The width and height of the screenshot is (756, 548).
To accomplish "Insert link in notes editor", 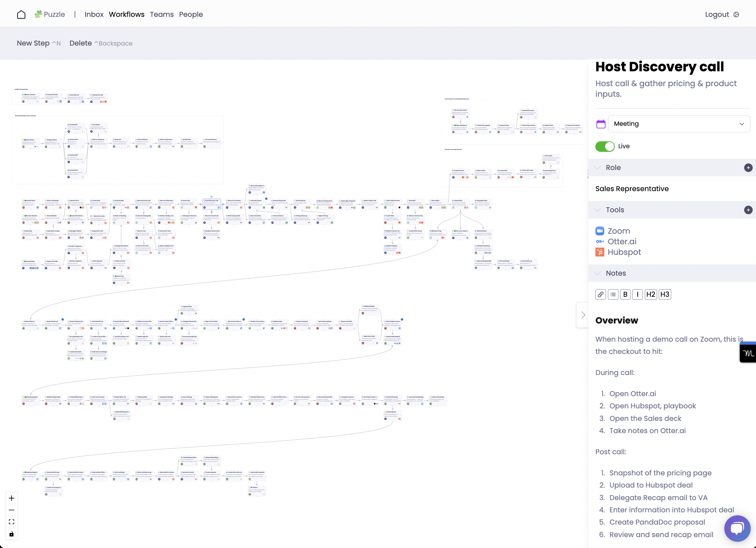I will [600, 294].
